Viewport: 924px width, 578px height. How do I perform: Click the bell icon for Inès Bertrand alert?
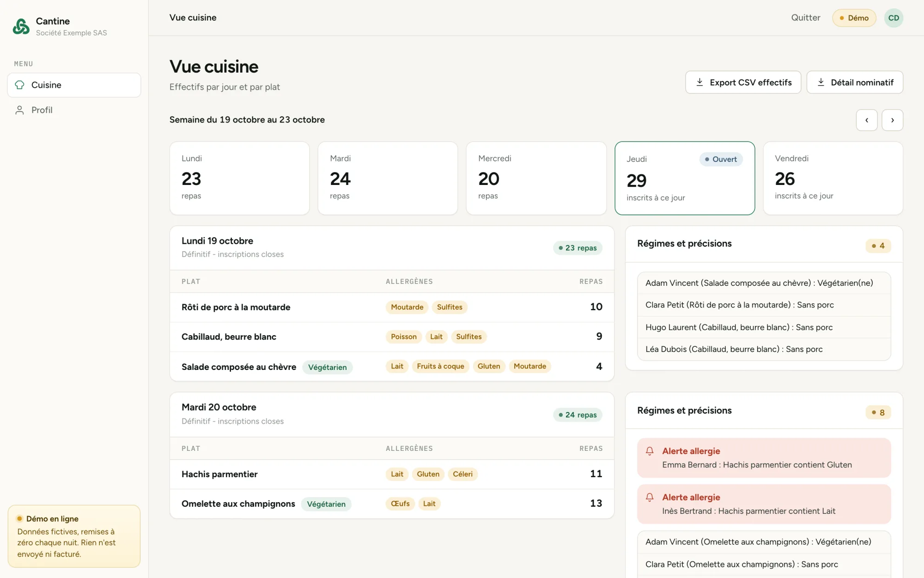(650, 497)
